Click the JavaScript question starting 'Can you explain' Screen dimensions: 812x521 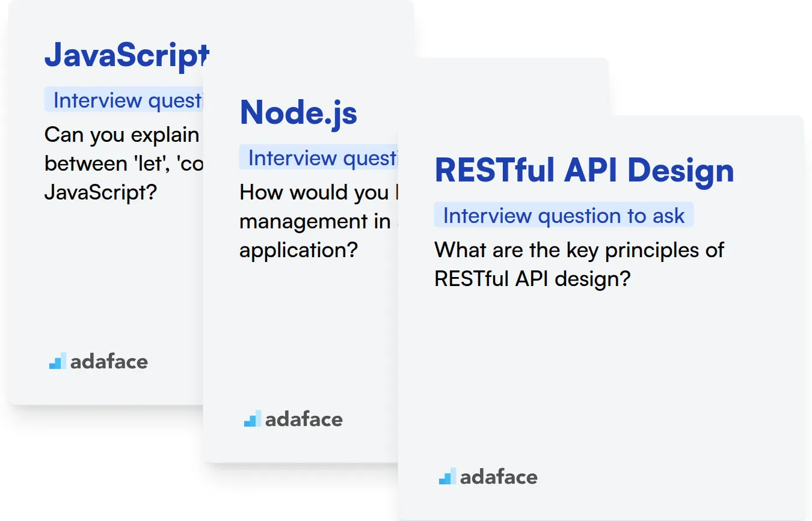(x=124, y=163)
